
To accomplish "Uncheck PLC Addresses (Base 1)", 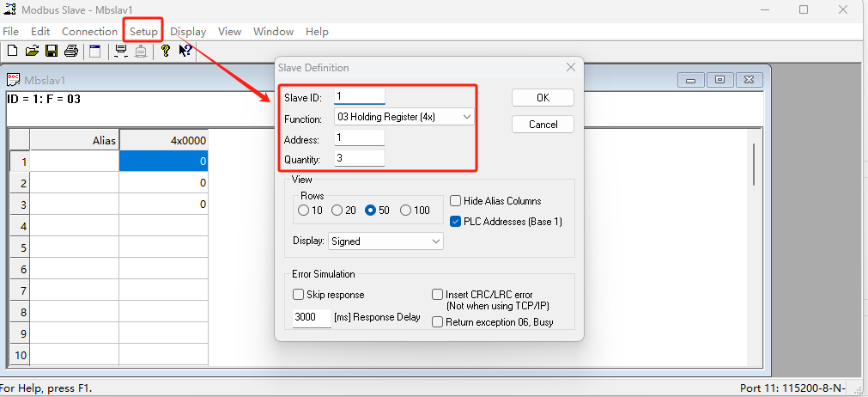I will click(456, 221).
